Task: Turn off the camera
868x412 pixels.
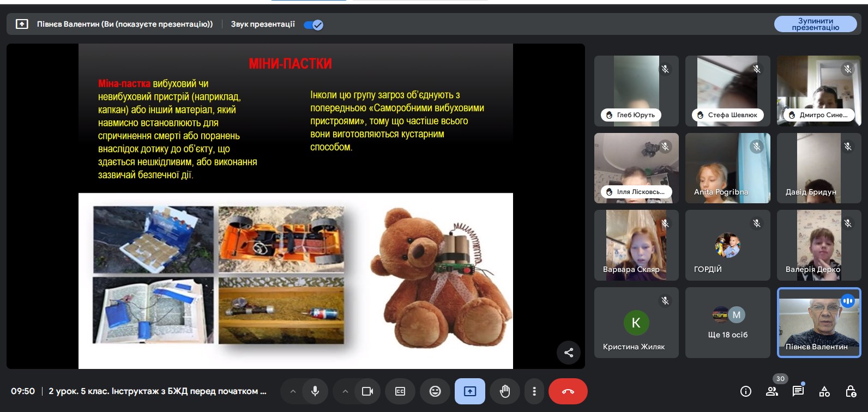Action: [367, 391]
